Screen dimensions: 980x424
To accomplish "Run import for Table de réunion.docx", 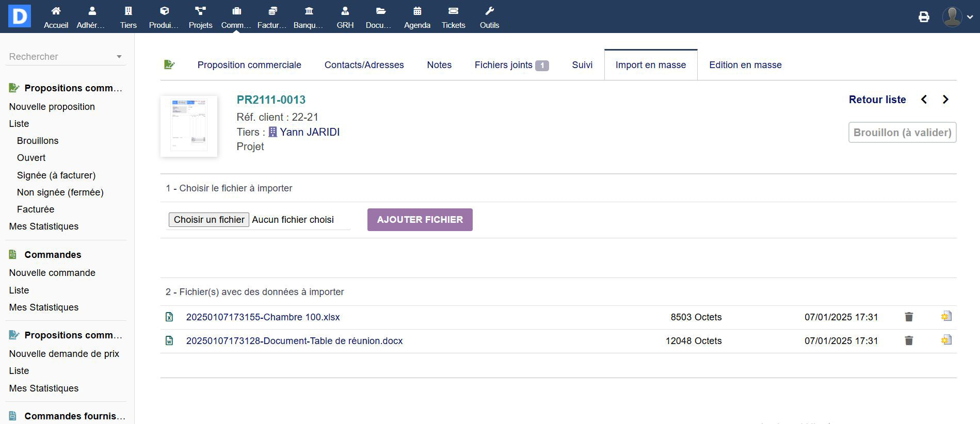I will (x=946, y=340).
